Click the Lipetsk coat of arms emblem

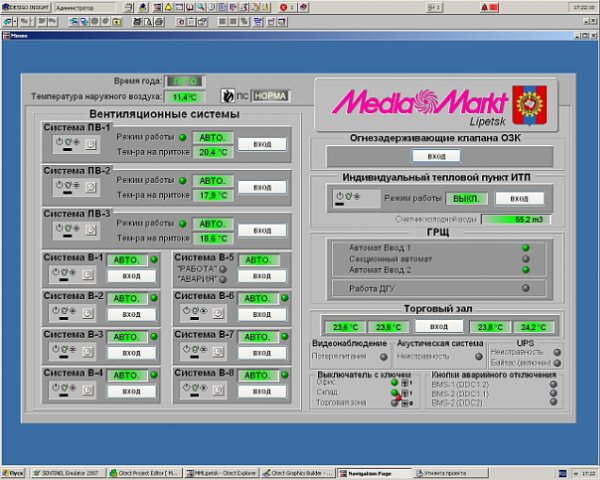[528, 104]
